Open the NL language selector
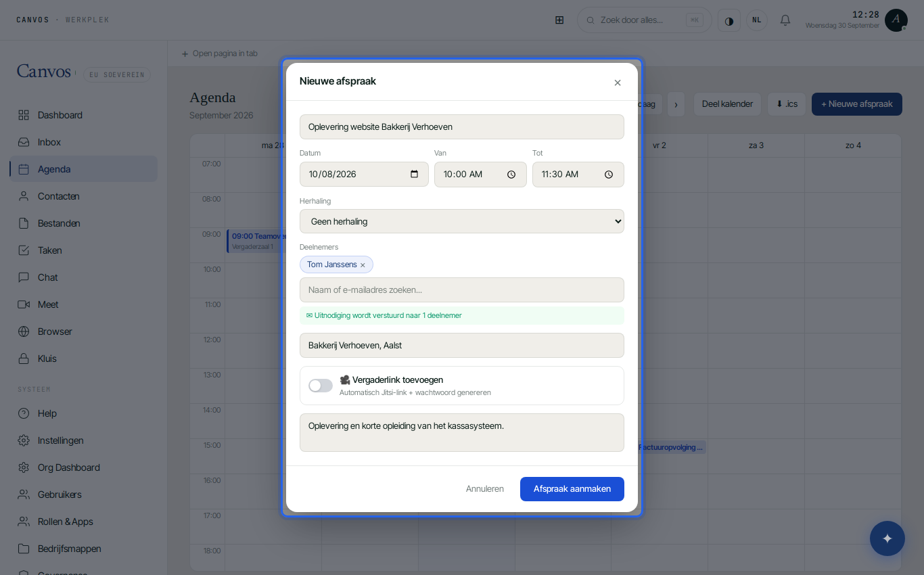Image resolution: width=924 pixels, height=575 pixels. click(x=757, y=20)
